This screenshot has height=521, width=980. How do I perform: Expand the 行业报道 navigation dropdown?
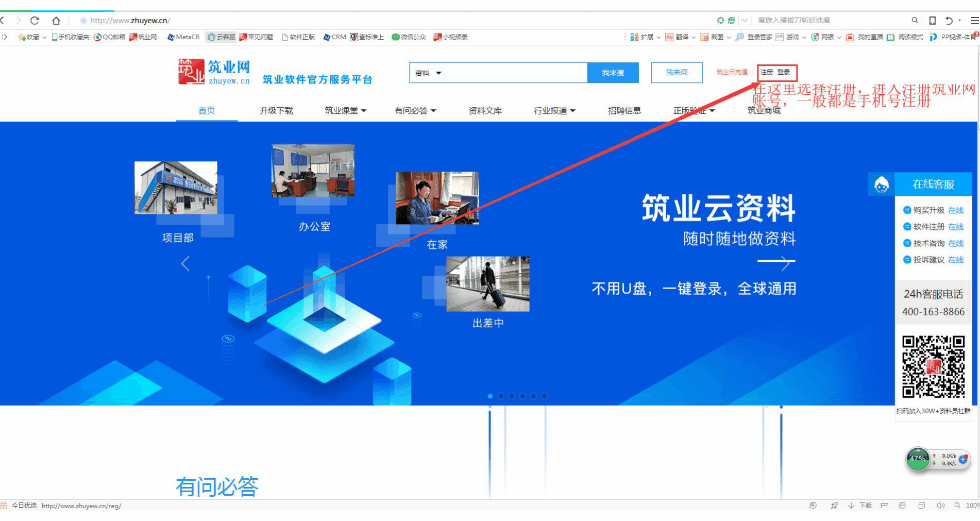tap(554, 111)
